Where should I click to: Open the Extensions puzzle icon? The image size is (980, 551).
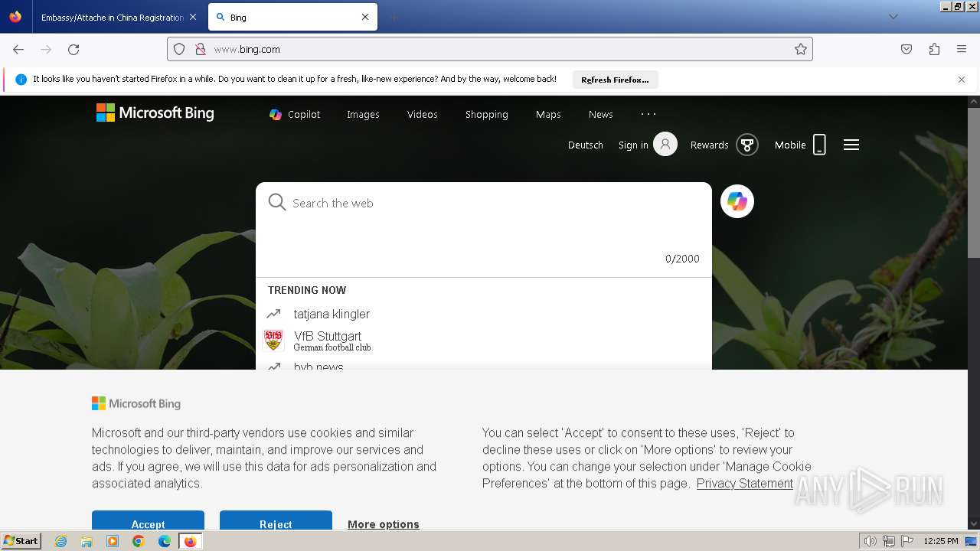(934, 49)
